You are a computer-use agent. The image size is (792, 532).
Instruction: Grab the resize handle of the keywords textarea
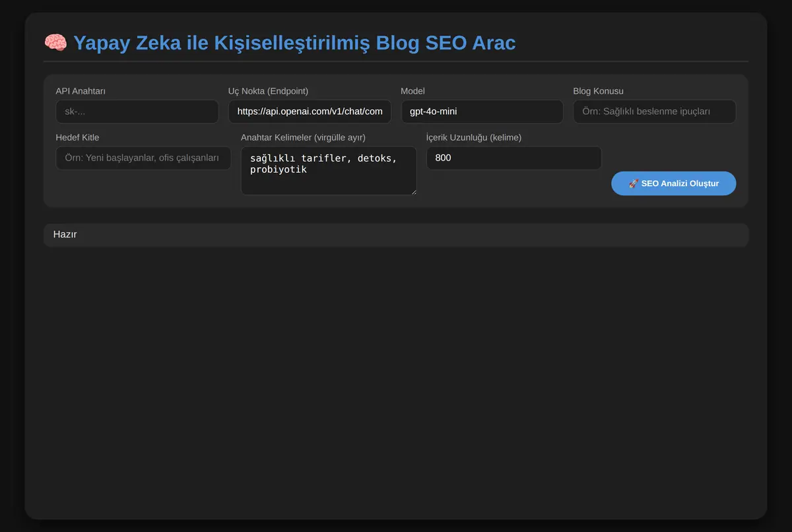(x=412, y=191)
